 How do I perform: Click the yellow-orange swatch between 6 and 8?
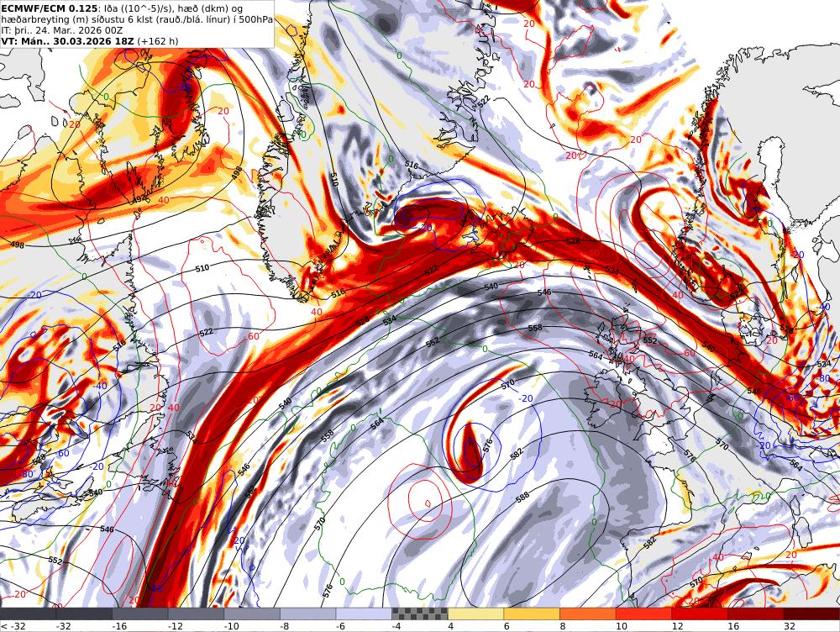(x=532, y=614)
